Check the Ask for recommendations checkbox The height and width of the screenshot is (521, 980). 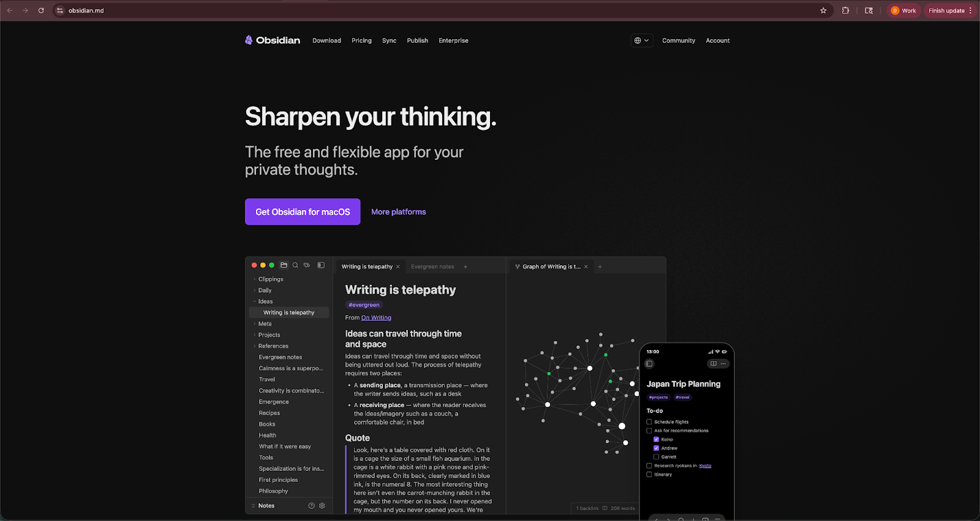649,431
